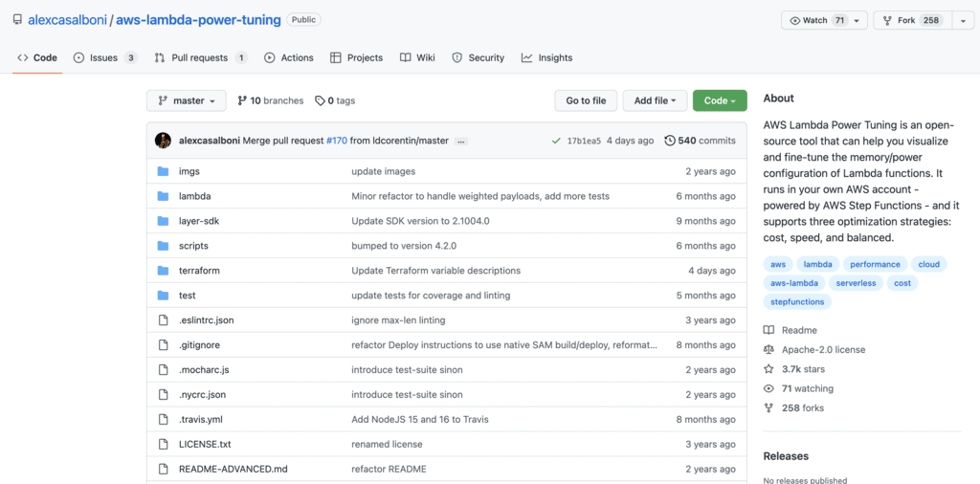Screen dimensions: 980x484
Task: Click the stars icon in About
Action: 768,369
